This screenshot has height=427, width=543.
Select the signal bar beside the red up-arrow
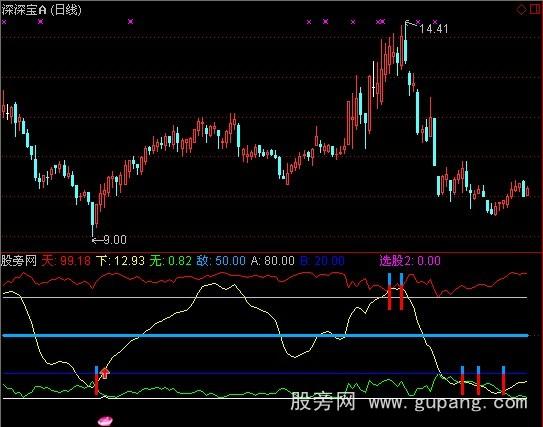[x=96, y=380]
